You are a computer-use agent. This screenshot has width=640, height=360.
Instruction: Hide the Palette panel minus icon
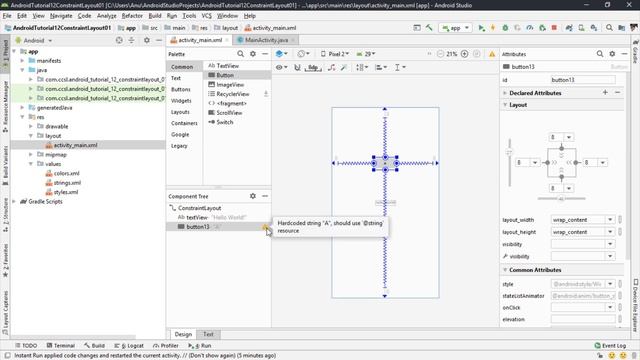265,54
